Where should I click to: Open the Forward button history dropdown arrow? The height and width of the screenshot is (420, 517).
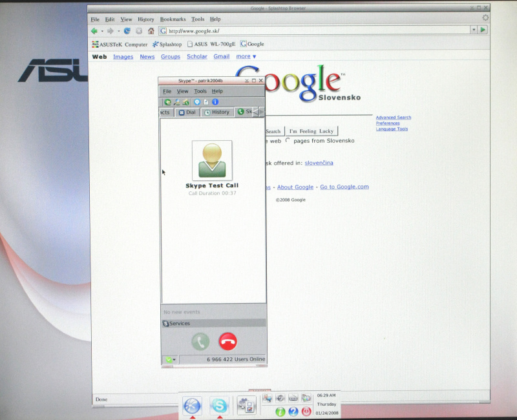[x=119, y=31]
